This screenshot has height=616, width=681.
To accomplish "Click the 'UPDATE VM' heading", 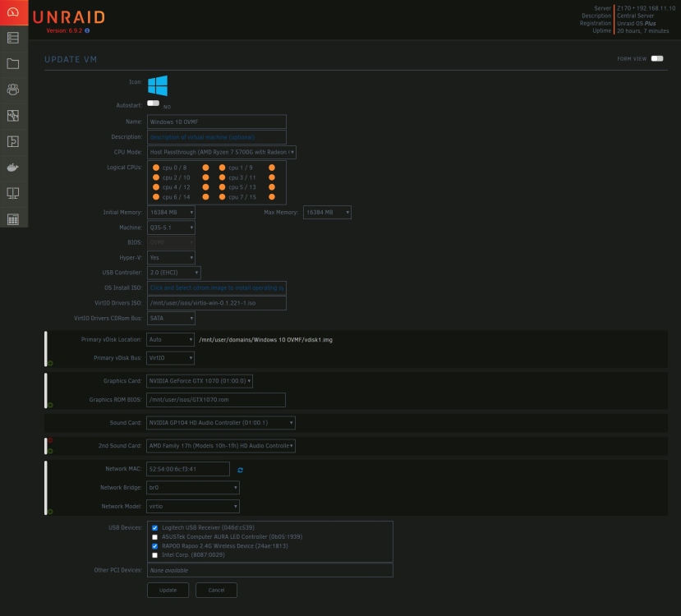I will pyautogui.click(x=71, y=59).
